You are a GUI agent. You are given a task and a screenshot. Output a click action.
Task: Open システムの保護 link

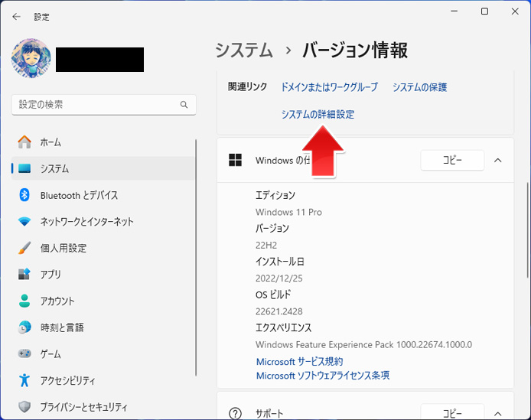click(x=419, y=87)
